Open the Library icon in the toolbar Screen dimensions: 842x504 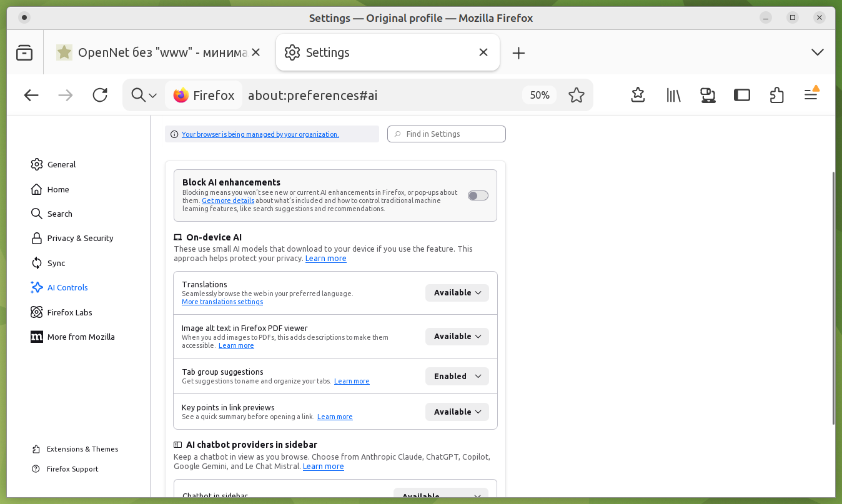(673, 95)
